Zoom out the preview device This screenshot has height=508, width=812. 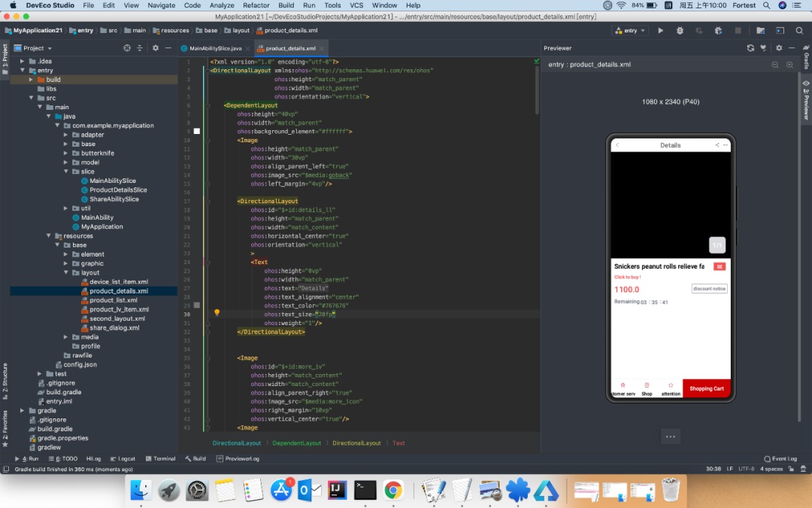point(775,65)
